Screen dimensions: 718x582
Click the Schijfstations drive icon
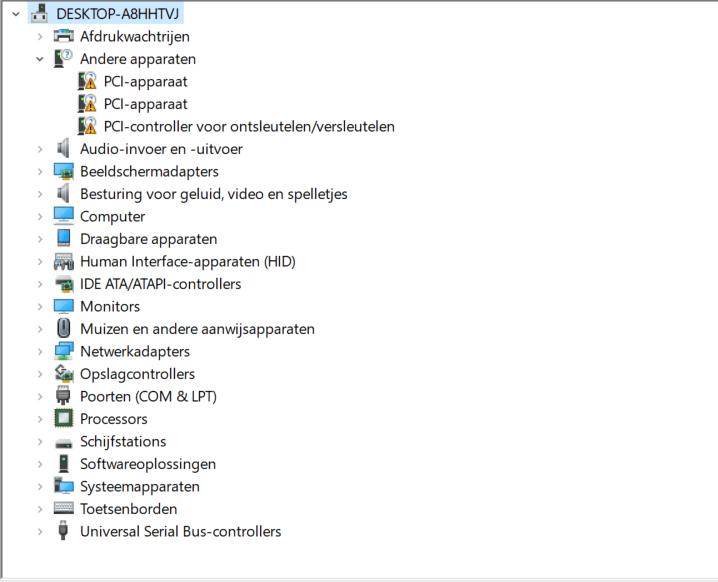[63, 442]
